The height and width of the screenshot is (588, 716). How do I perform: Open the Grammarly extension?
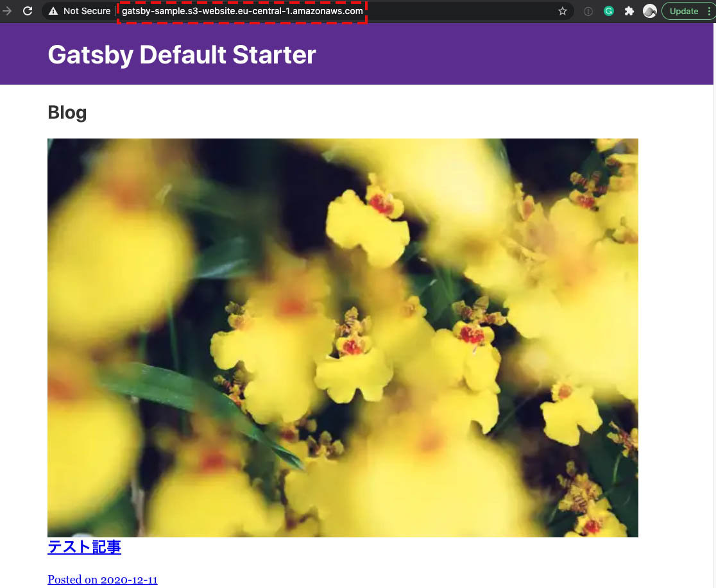(x=608, y=11)
